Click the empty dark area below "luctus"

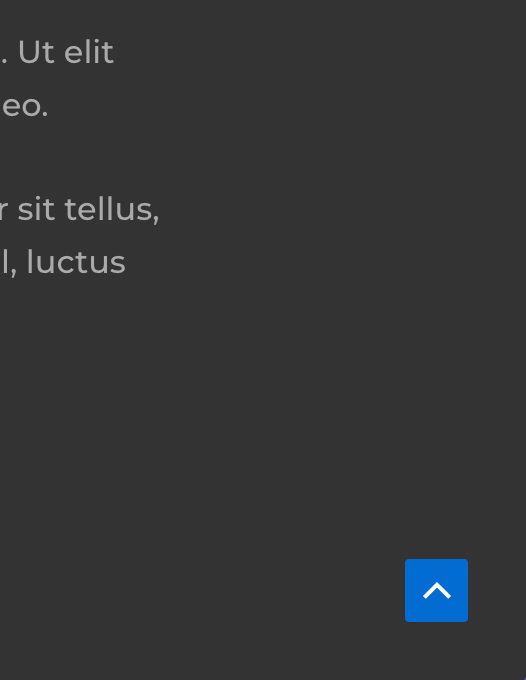173,412
